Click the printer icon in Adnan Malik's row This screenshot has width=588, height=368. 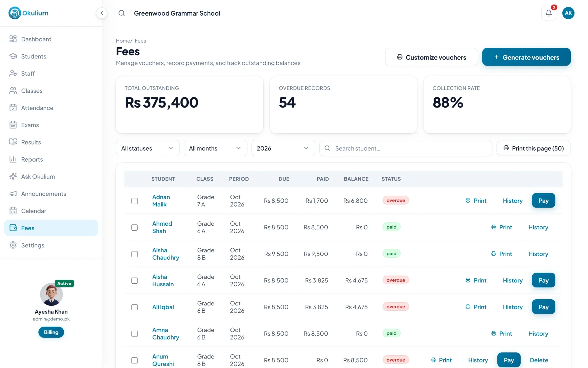click(468, 201)
